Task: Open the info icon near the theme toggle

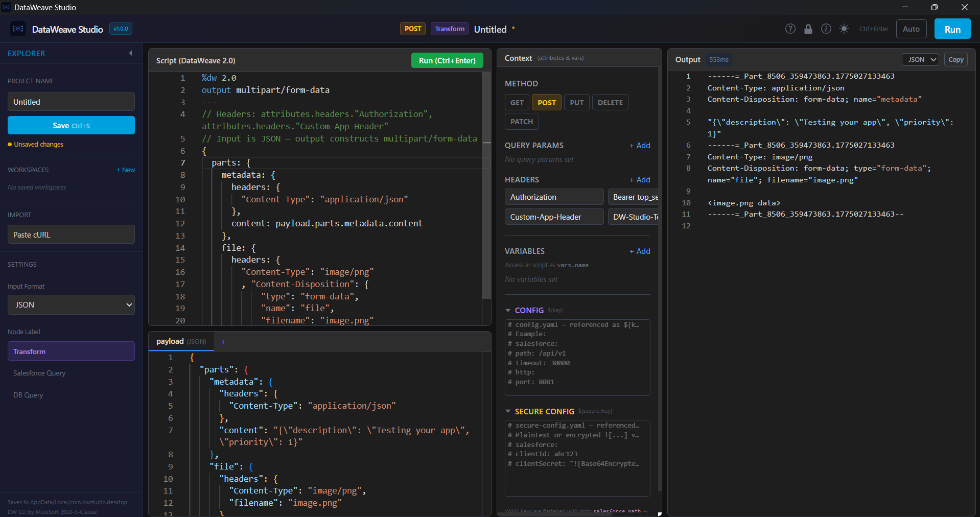Action: 826,29
